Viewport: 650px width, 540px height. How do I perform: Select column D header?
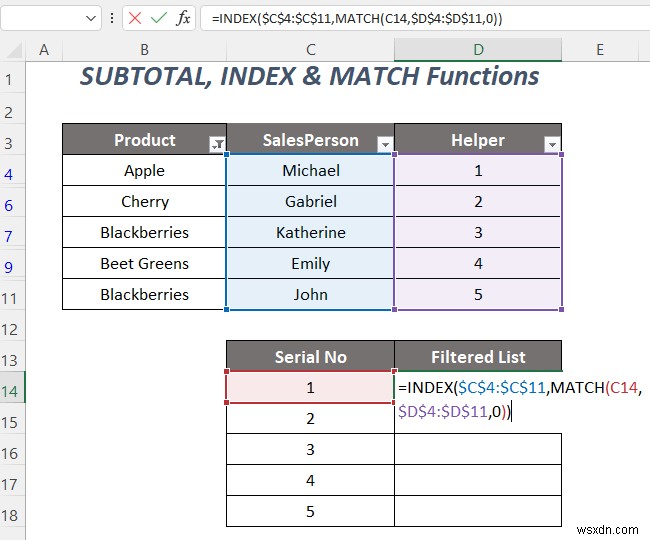tap(478, 50)
